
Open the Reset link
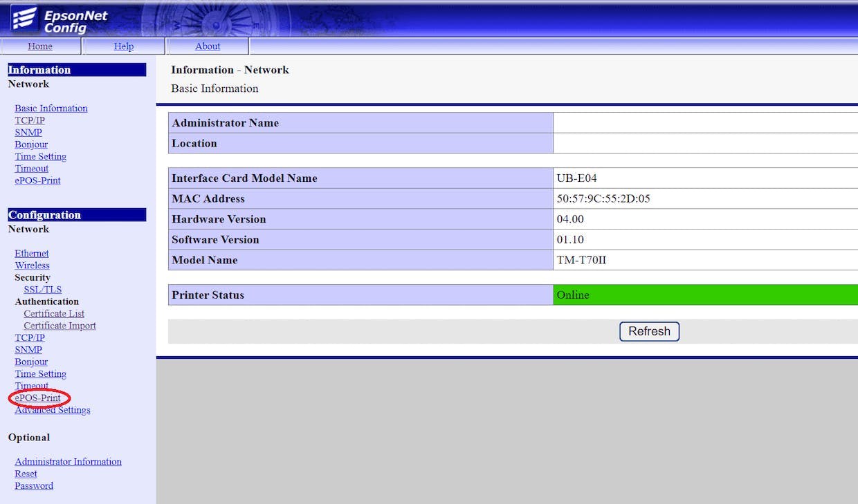pyautogui.click(x=26, y=474)
